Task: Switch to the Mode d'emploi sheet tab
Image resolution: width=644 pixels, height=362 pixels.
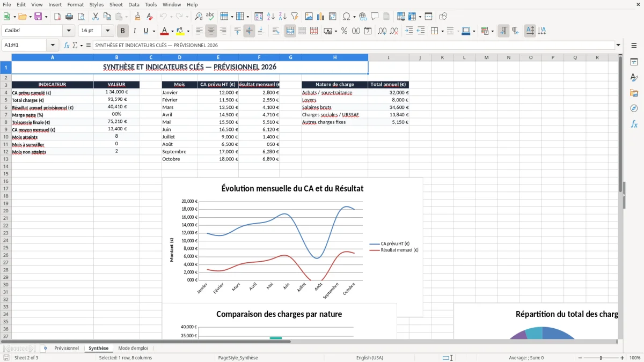Action: pos(133,349)
